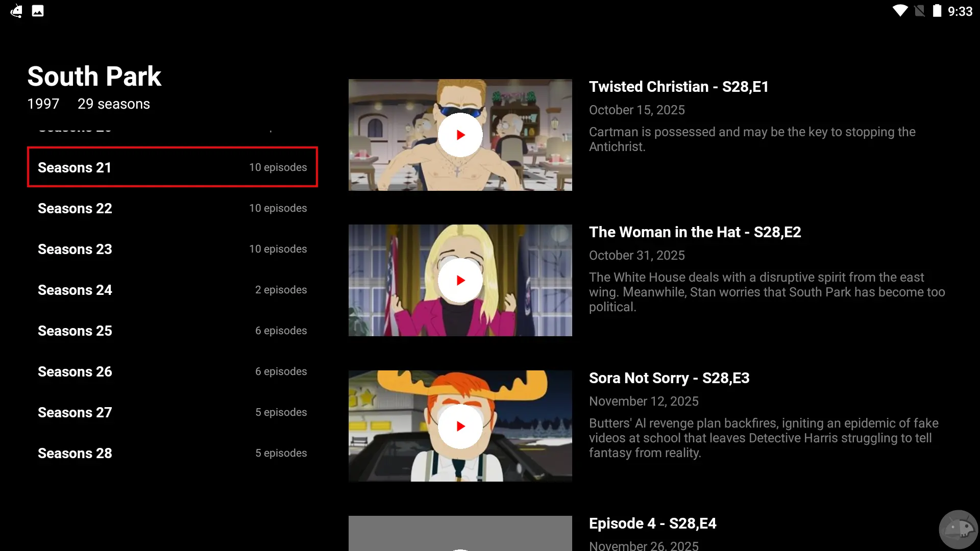Select Seasons 21 in season list
The height and width of the screenshot is (551, 980).
pyautogui.click(x=172, y=167)
